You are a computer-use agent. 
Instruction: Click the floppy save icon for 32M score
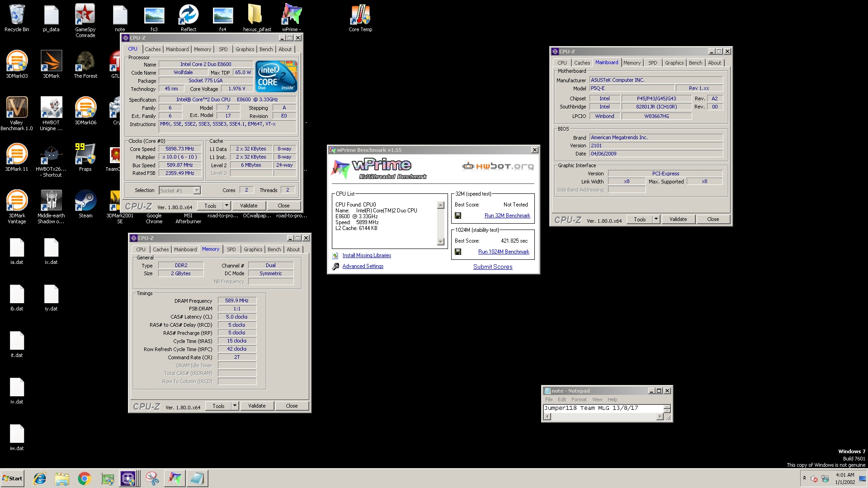[x=458, y=216]
